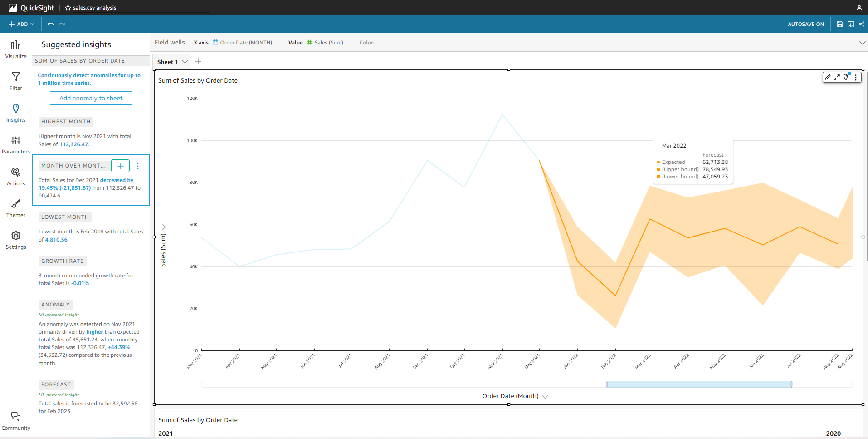Click Suggested insights heading
The width and height of the screenshot is (868, 439).
click(76, 44)
